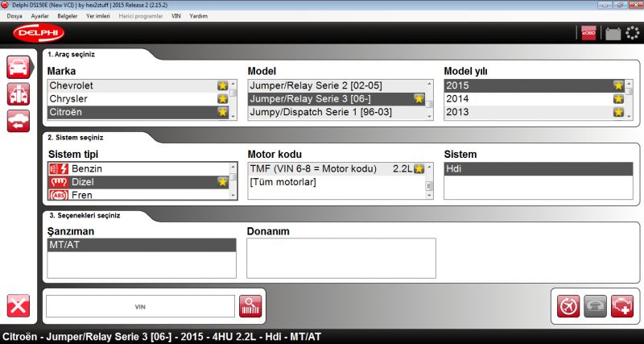The image size is (644, 344).
Task: Open the Yer imleri menu
Action: point(98,16)
